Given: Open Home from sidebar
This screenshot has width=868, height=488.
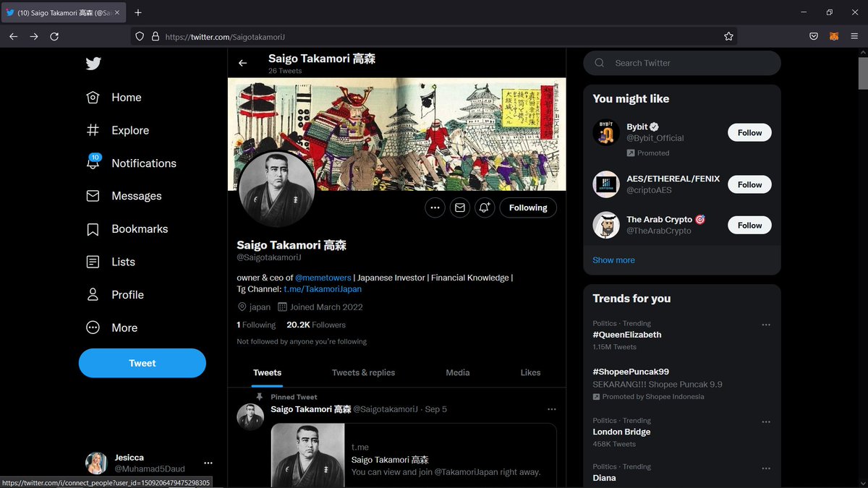Looking at the screenshot, I should [114, 98].
